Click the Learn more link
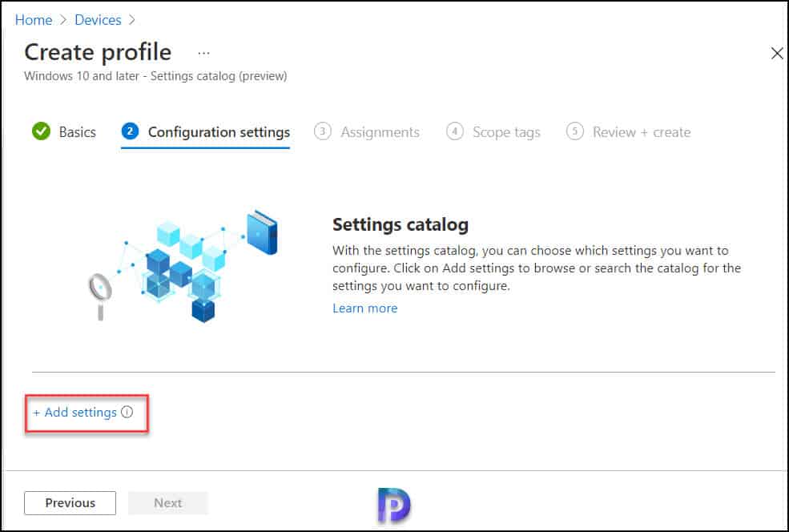 364,308
